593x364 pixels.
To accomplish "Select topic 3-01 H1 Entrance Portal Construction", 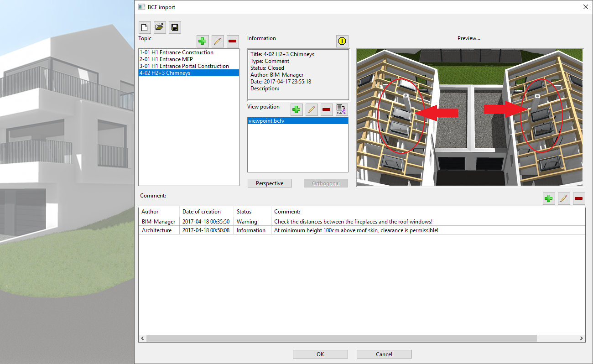I will (x=184, y=66).
